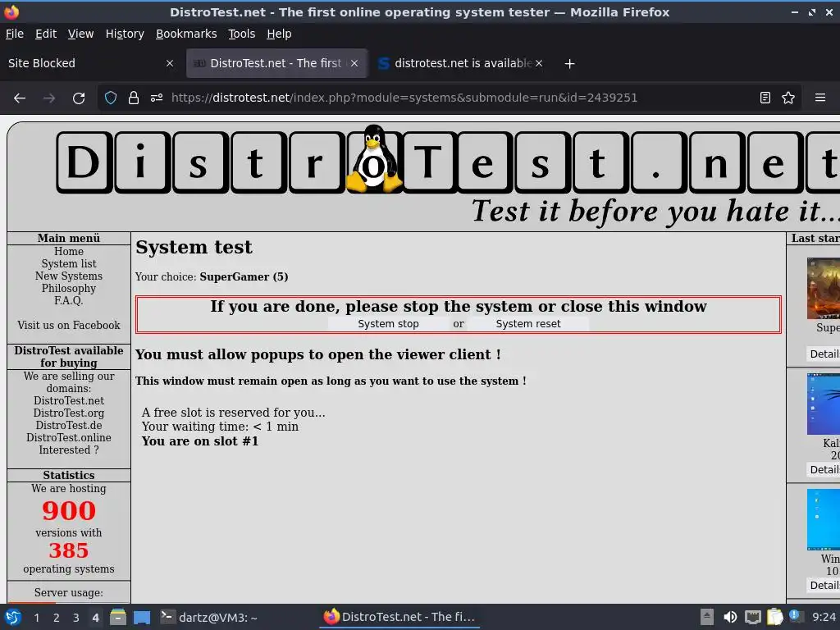This screenshot has width=840, height=630.
Task: Open System list link
Action: [x=69, y=263]
